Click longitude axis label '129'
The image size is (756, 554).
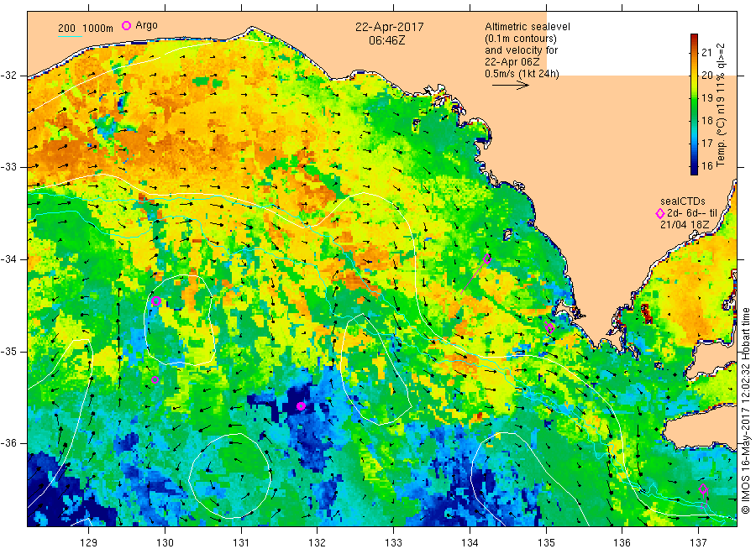click(x=89, y=543)
